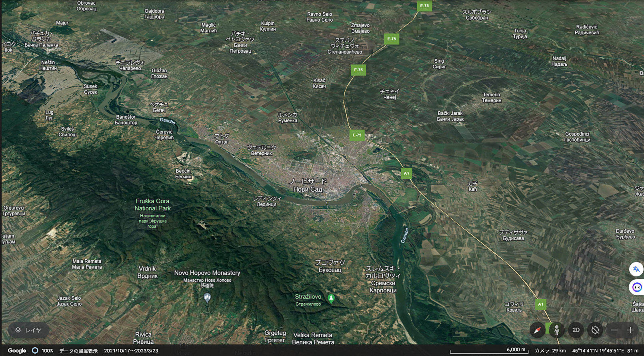644x356 pixels.
Task: Click the A1 highway badge near Kać
Action: pyautogui.click(x=406, y=173)
